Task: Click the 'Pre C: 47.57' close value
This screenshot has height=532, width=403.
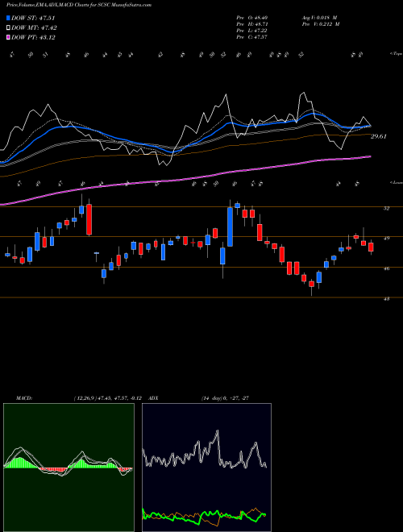Action: point(252,37)
